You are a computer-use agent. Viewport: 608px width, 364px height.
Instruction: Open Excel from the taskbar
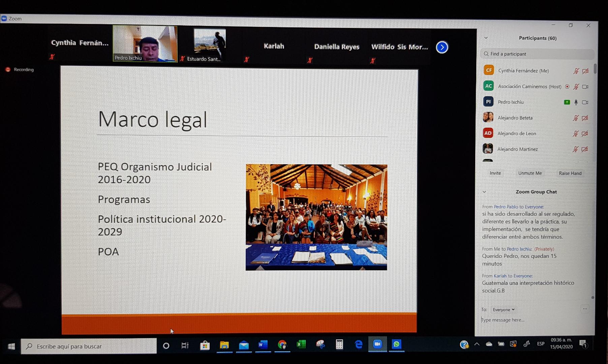pos(301,344)
